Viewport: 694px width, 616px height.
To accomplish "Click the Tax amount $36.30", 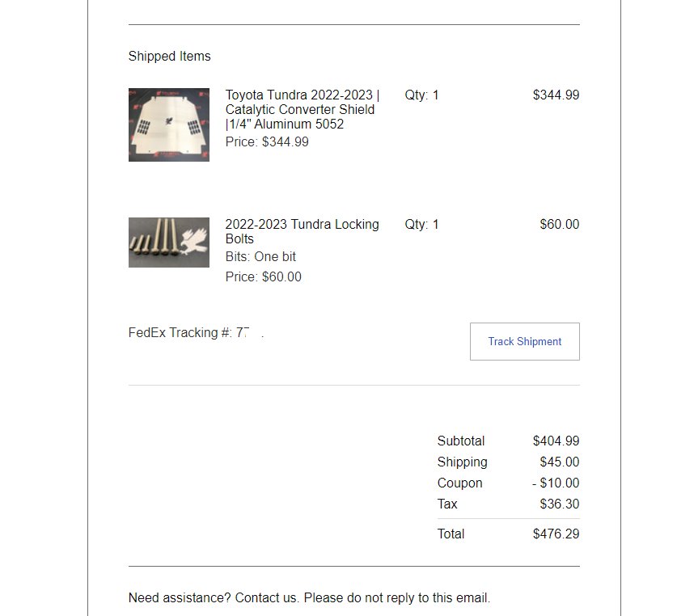I will [x=560, y=504].
